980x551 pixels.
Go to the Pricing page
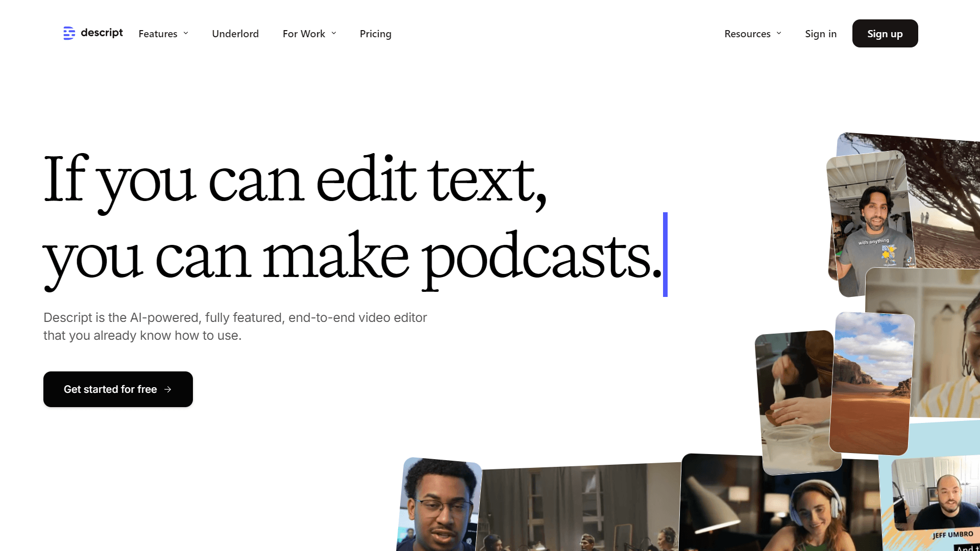click(x=375, y=34)
